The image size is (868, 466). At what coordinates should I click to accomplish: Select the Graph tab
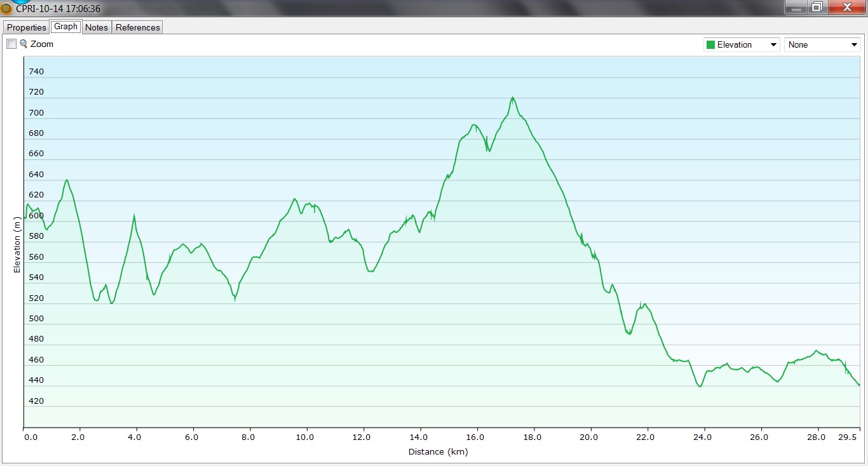[x=66, y=27]
